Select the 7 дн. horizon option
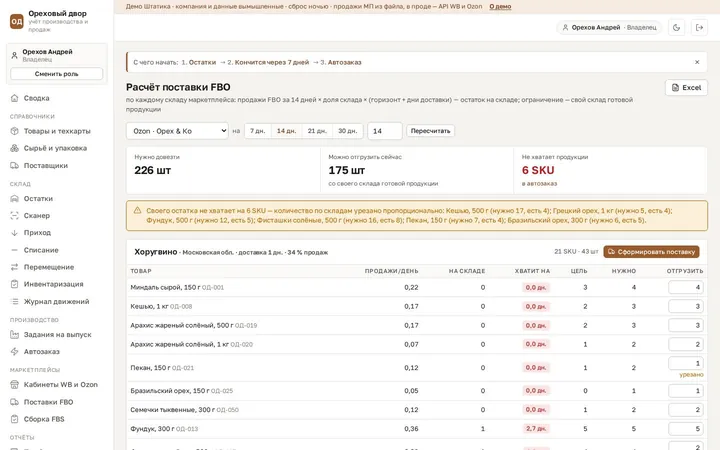 point(258,131)
